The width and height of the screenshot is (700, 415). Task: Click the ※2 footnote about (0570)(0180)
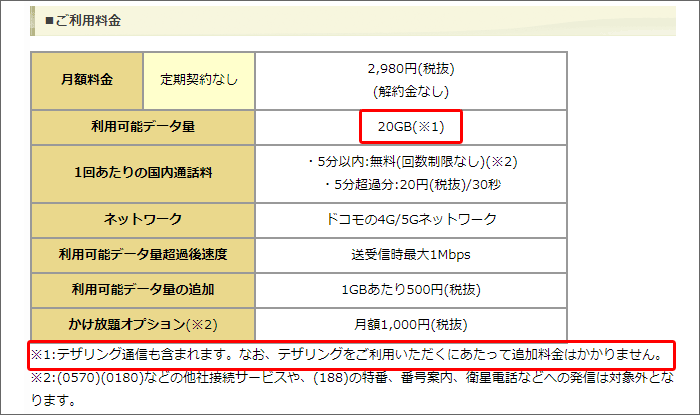point(352,389)
